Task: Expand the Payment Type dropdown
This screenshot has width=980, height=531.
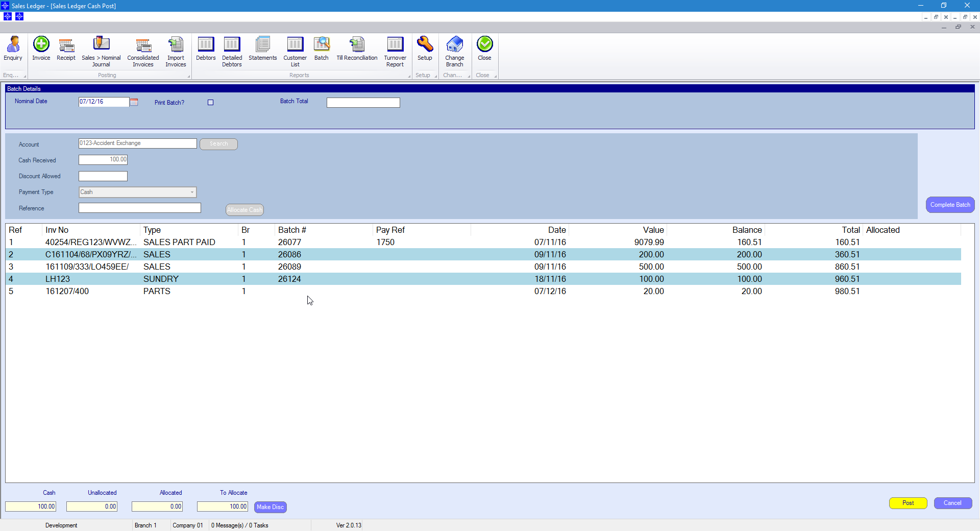Action: coord(192,192)
